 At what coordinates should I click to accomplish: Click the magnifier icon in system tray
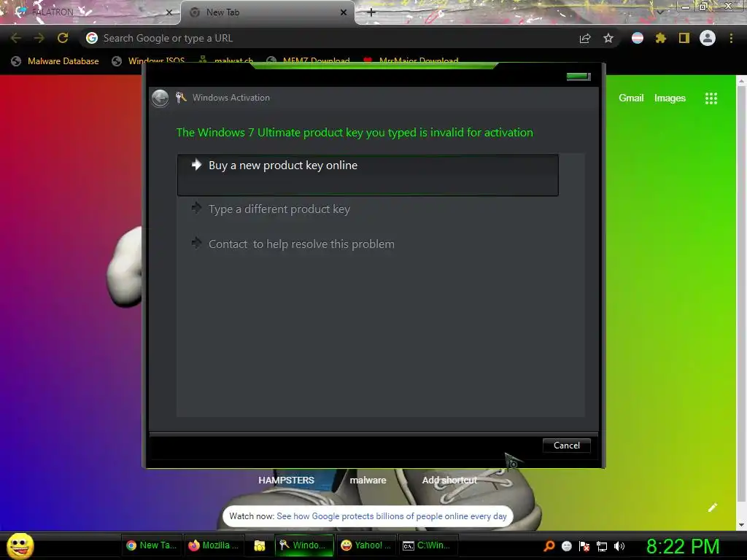[549, 546]
